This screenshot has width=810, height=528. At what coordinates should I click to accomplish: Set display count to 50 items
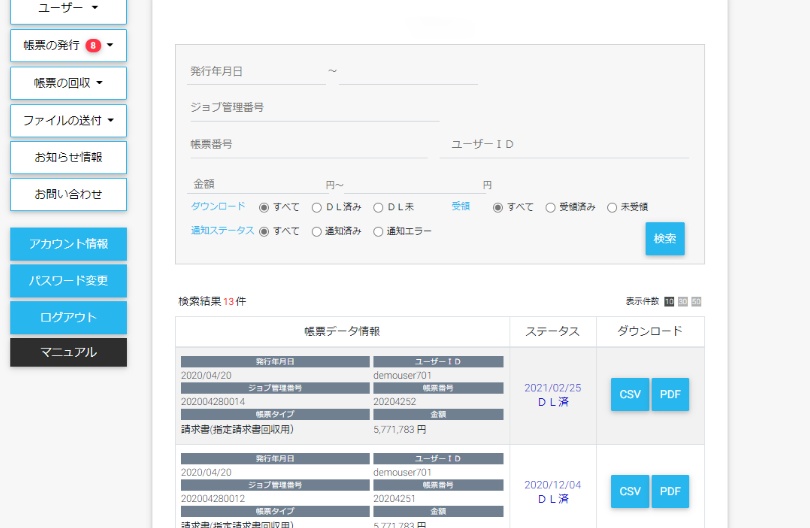point(696,301)
